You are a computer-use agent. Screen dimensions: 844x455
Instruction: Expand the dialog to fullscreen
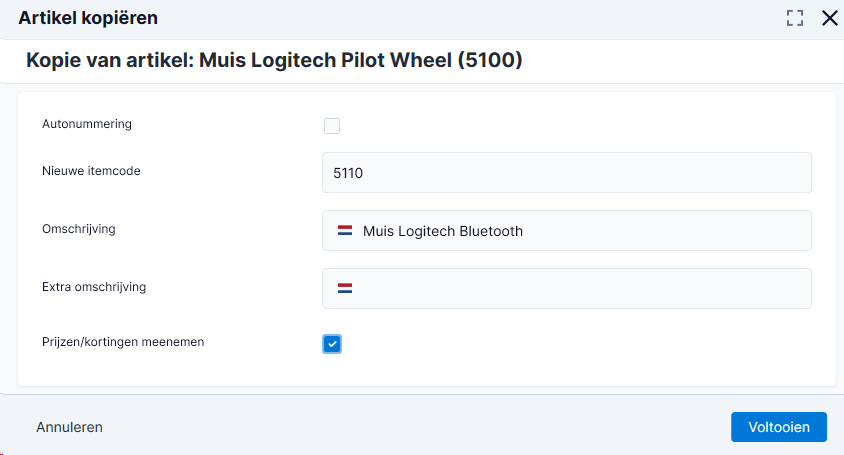coord(794,18)
